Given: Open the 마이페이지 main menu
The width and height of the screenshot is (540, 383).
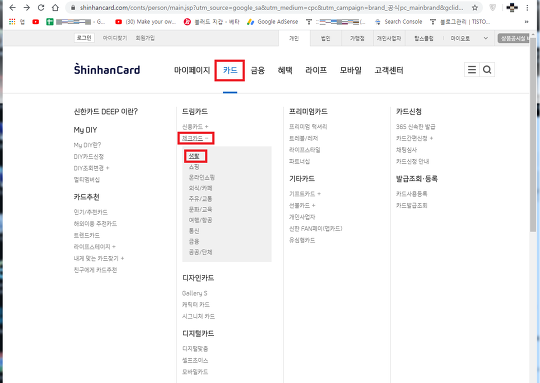Looking at the screenshot, I should [x=192, y=70].
